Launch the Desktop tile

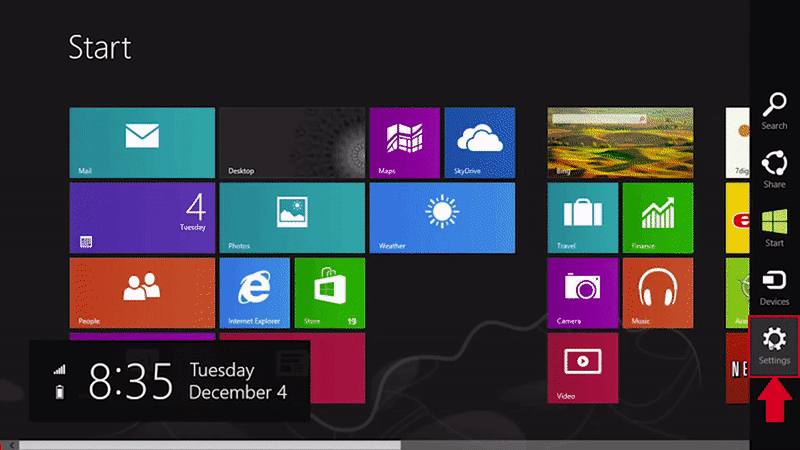[x=292, y=142]
